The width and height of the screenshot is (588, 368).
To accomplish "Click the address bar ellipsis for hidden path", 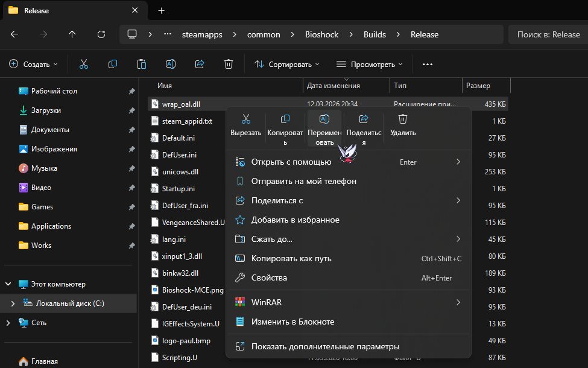I will click(168, 34).
